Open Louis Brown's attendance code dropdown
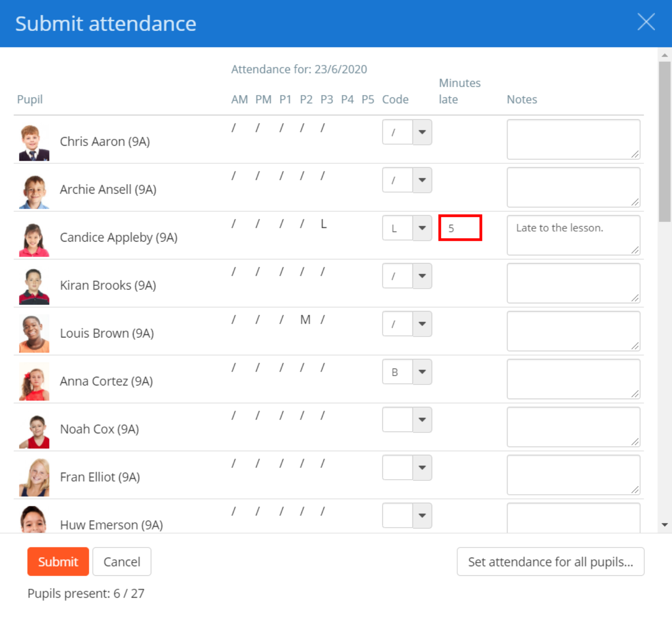 tap(421, 324)
